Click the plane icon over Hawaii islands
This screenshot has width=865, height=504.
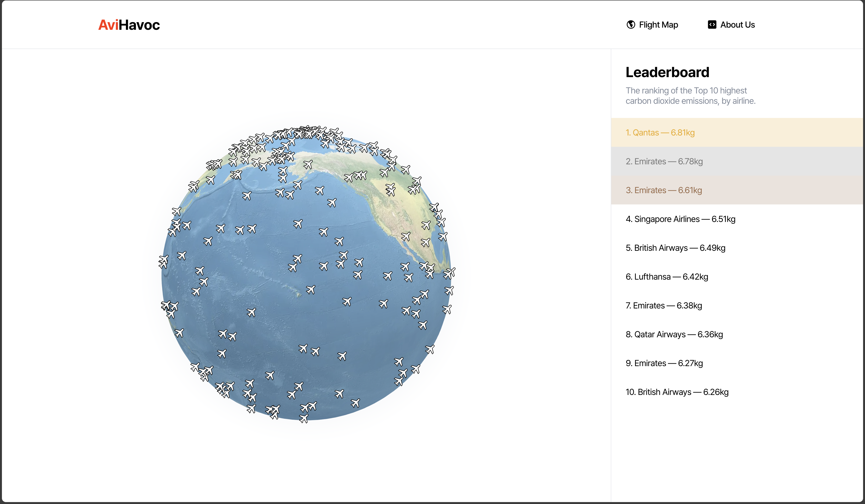311,290
